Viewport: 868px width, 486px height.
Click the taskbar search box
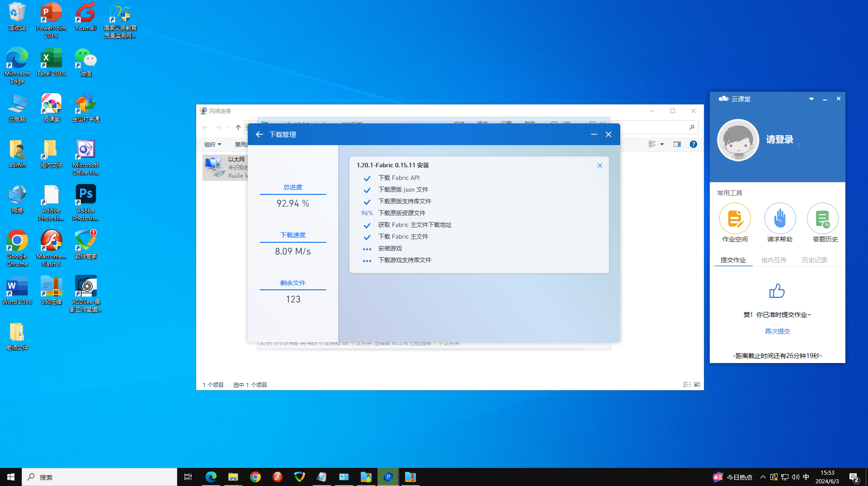(x=99, y=477)
